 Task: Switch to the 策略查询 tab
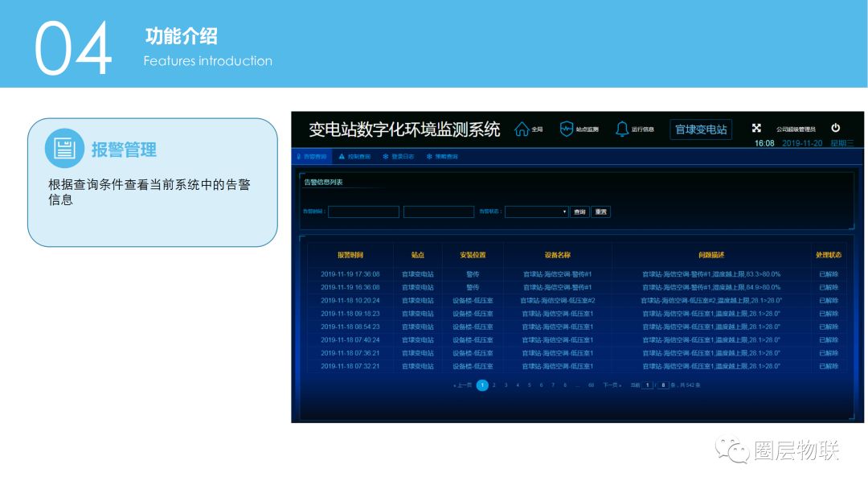click(442, 157)
